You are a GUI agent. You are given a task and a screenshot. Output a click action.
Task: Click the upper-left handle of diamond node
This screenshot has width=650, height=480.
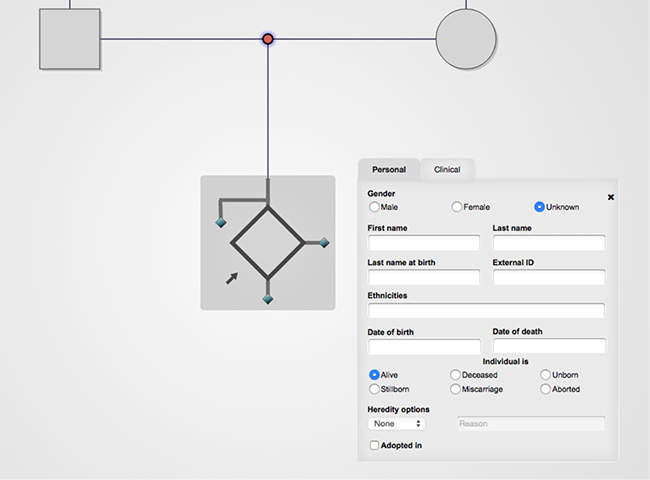tap(221, 222)
